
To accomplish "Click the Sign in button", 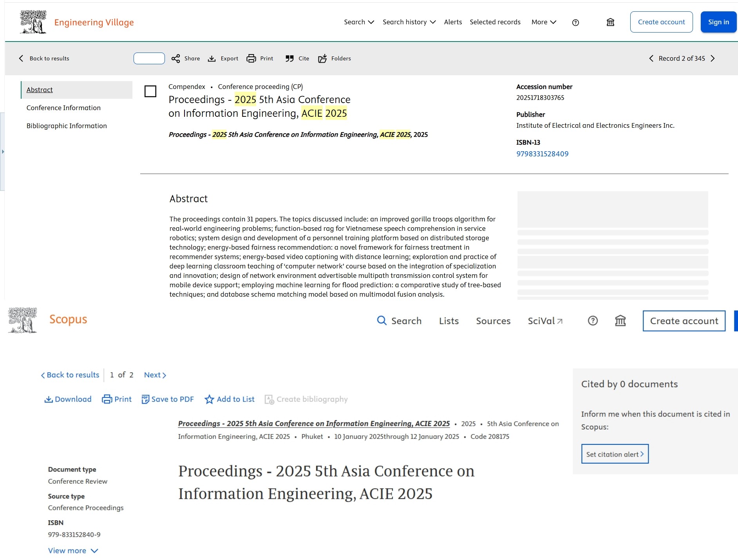I will pyautogui.click(x=718, y=22).
